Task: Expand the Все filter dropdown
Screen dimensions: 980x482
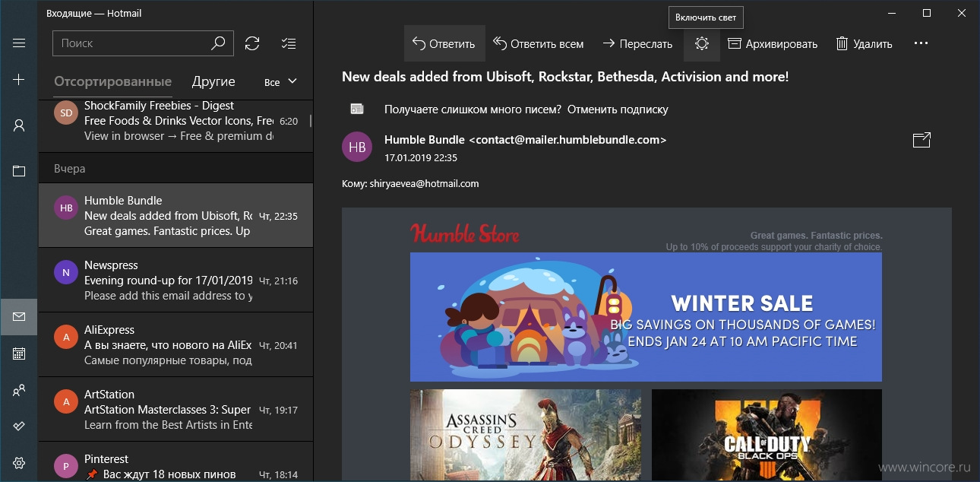Action: coord(280,81)
